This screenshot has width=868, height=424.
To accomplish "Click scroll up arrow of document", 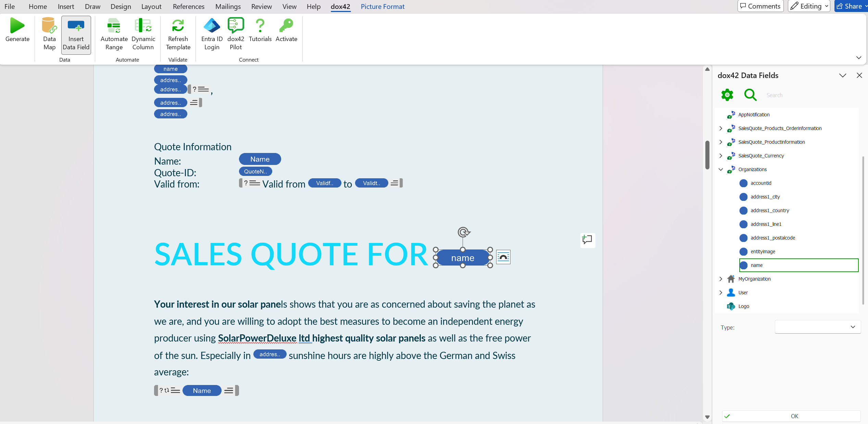I will 707,69.
